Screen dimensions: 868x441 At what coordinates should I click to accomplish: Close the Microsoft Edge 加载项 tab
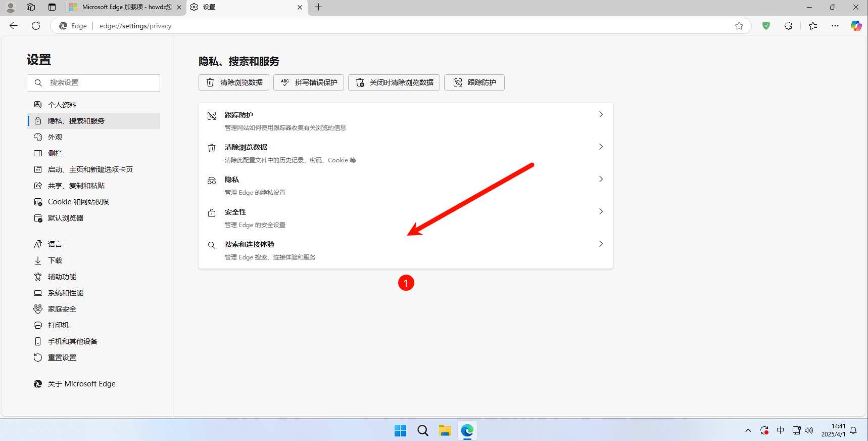point(179,7)
